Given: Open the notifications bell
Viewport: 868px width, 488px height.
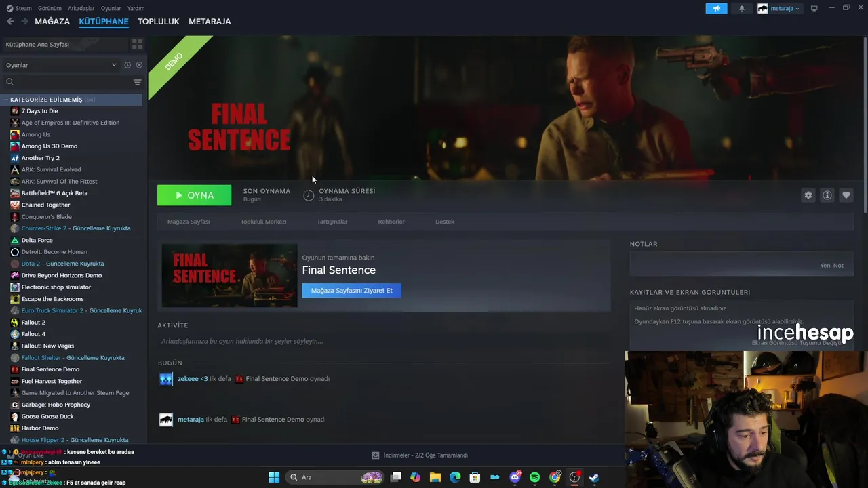Looking at the screenshot, I should [741, 8].
